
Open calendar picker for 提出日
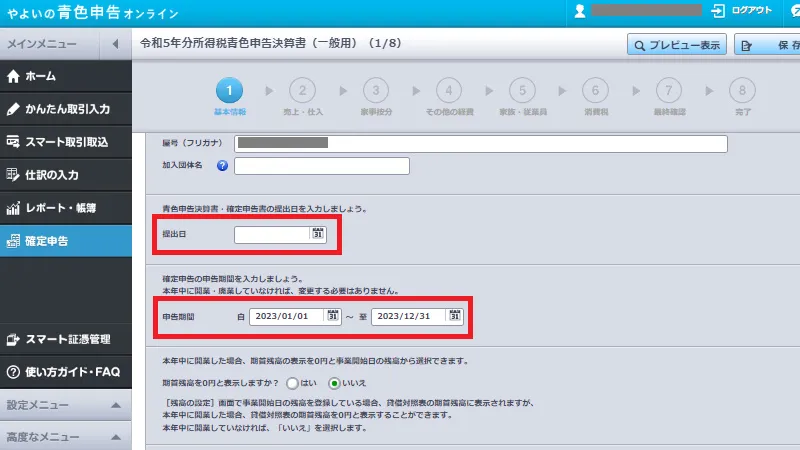tap(317, 234)
